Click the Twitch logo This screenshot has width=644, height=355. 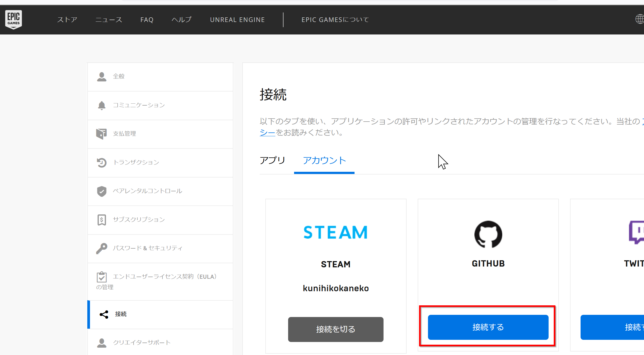tap(636, 232)
